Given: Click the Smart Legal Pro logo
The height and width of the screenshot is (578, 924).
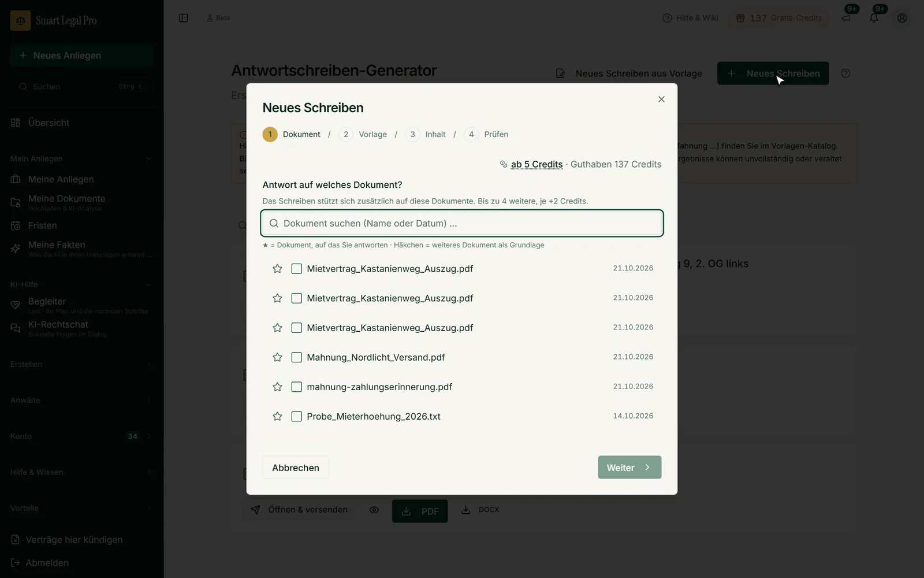Looking at the screenshot, I should click(54, 20).
